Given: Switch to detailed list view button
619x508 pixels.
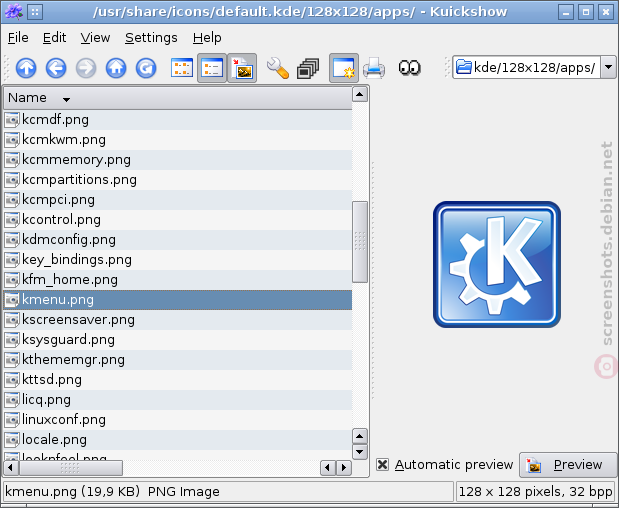Looking at the screenshot, I should tap(212, 68).
